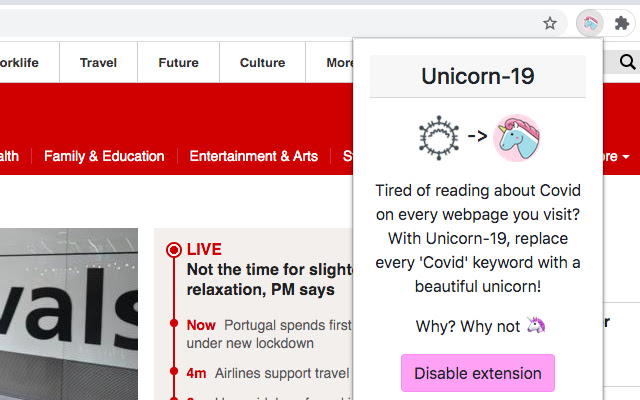Click the unicorn image in popup
The image size is (640, 400).
click(517, 138)
